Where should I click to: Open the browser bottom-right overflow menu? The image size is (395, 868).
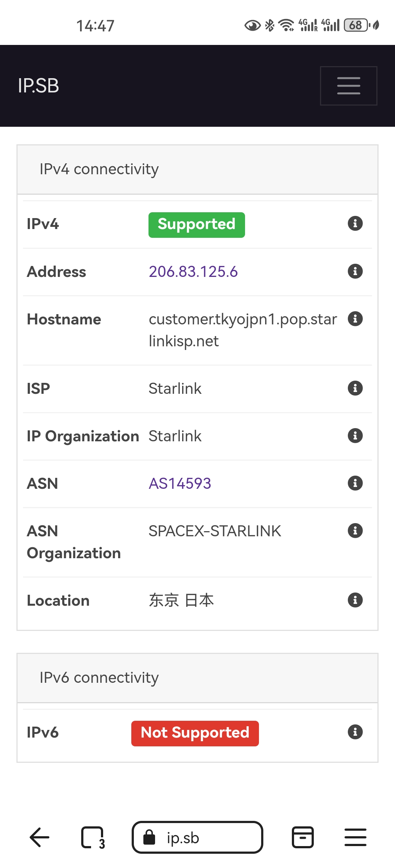(x=355, y=837)
